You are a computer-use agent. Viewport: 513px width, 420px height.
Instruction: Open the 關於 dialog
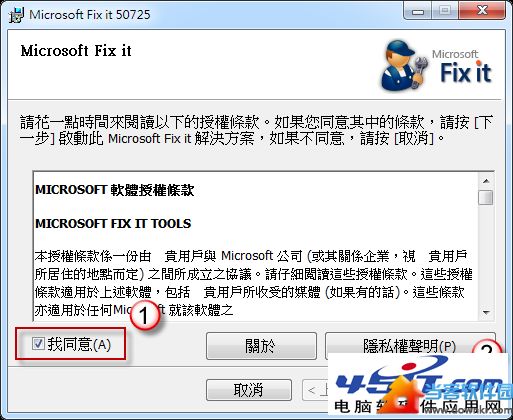[x=261, y=346]
